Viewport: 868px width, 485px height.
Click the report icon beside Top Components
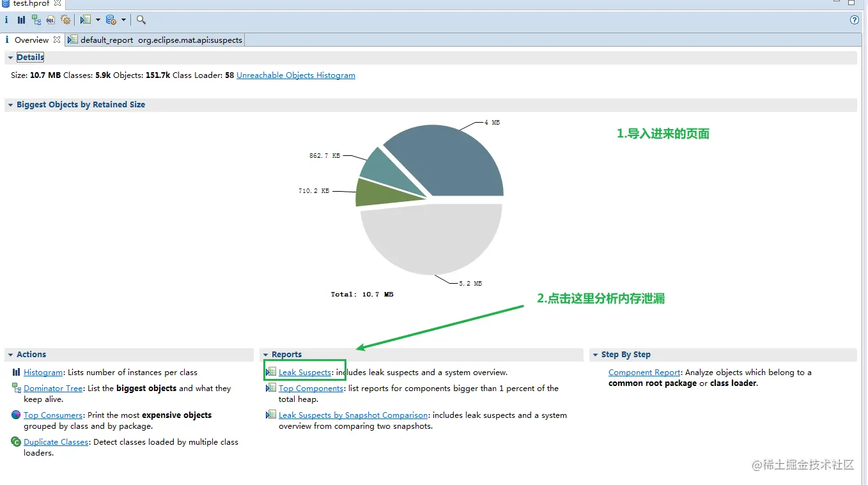click(271, 388)
